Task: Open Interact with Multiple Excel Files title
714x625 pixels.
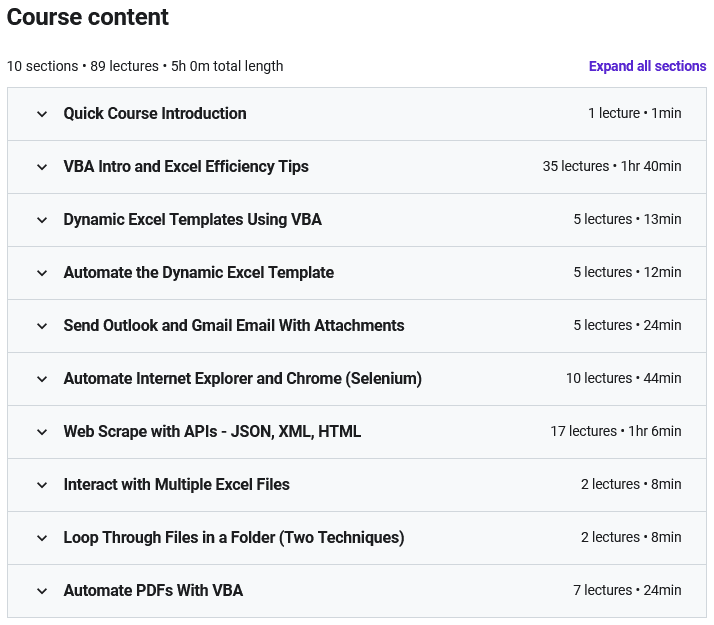Action: (176, 484)
